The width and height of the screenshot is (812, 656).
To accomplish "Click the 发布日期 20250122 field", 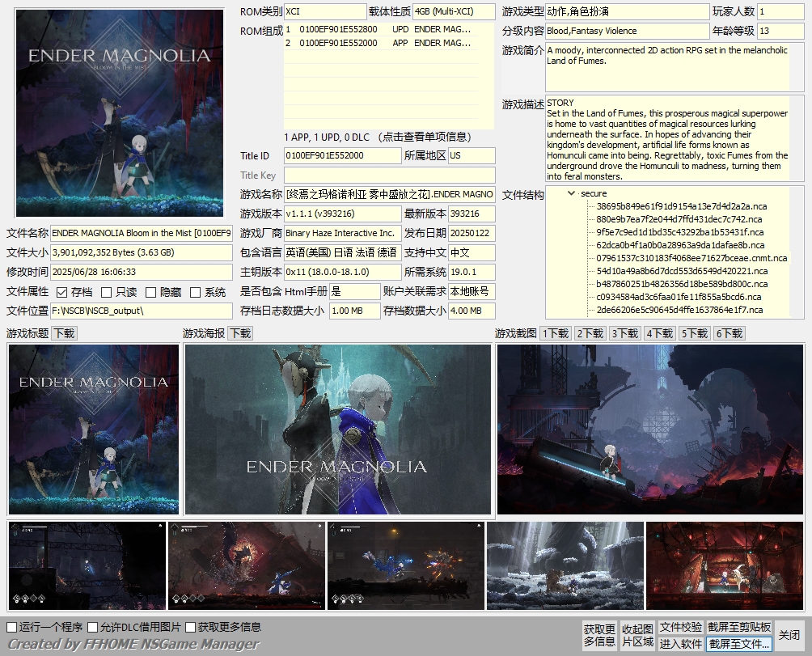I will click(x=472, y=234).
